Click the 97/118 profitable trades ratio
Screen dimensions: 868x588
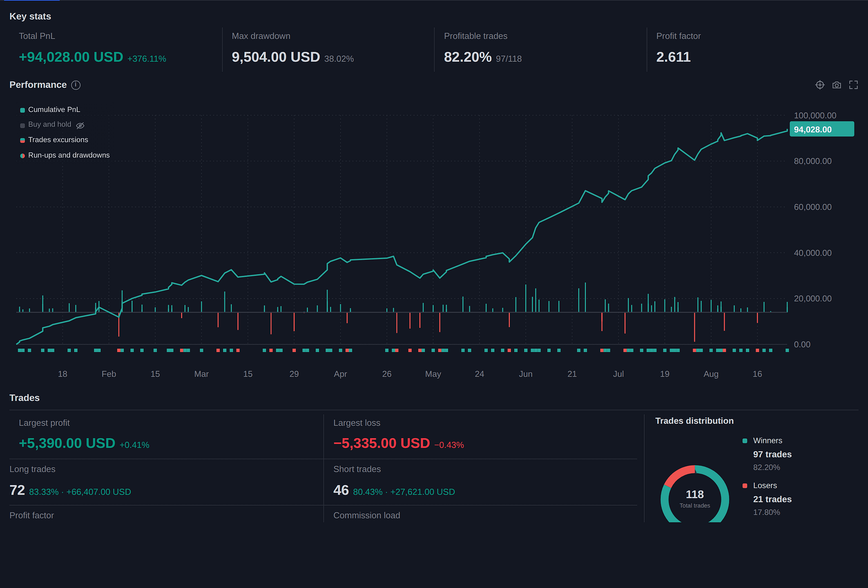(509, 59)
